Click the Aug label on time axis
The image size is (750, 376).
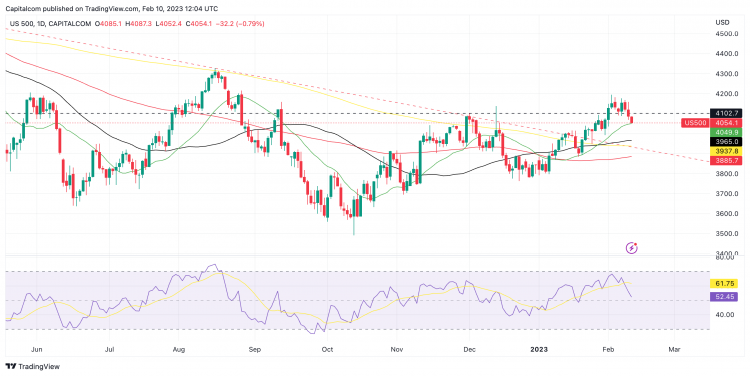[x=178, y=349]
